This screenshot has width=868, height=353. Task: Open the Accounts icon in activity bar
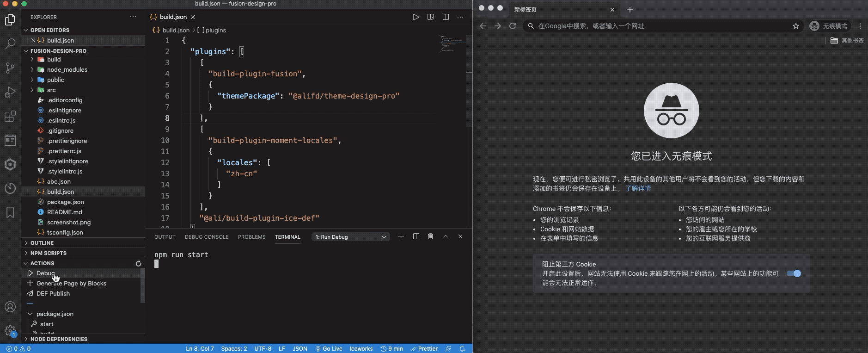point(10,307)
